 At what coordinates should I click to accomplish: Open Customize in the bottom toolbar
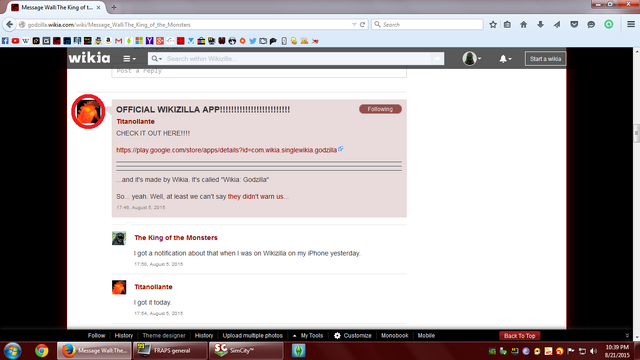click(353, 336)
